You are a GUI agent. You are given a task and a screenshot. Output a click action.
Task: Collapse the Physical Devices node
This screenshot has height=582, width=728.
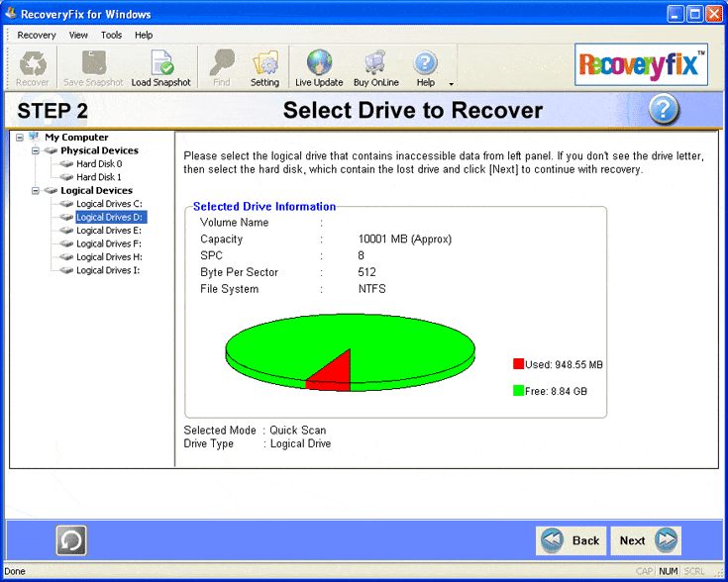[x=36, y=150]
